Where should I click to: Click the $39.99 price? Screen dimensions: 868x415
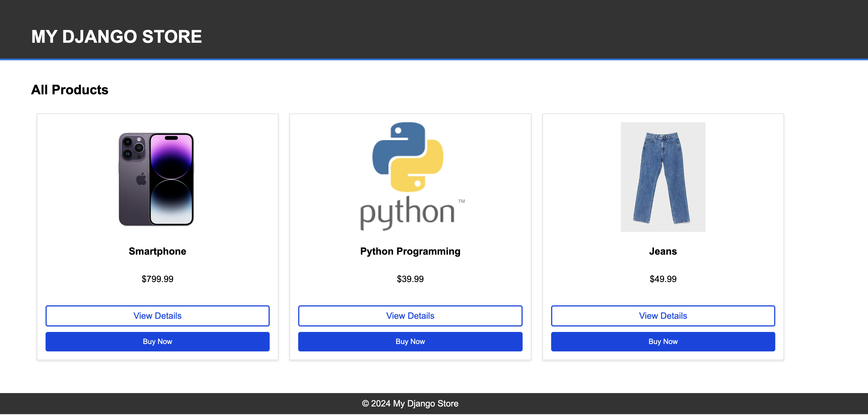click(410, 279)
